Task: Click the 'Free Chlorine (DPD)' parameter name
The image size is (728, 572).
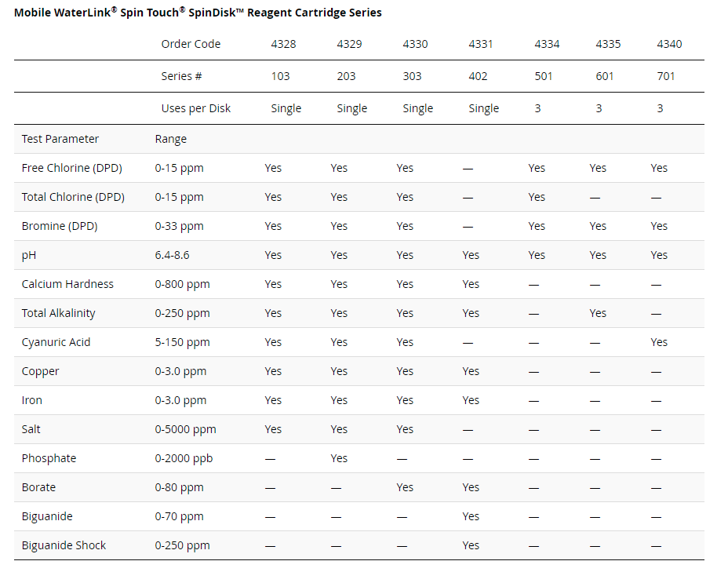Action: coord(72,168)
